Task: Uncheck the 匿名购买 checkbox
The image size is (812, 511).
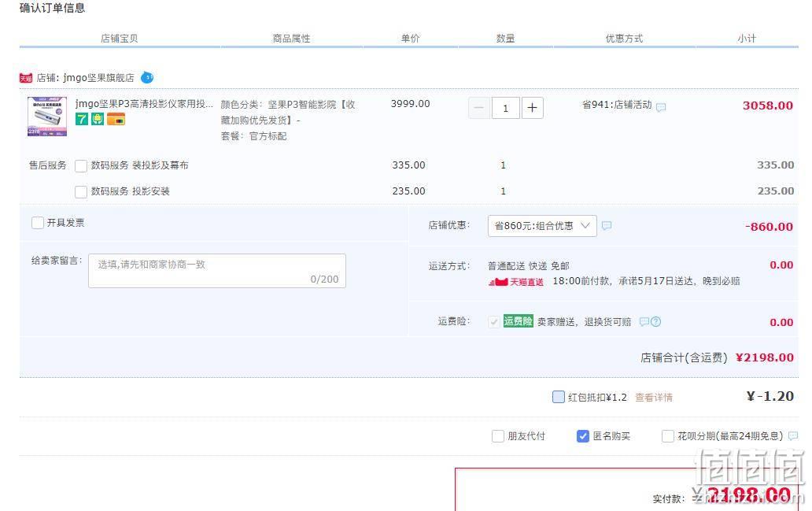Action: (x=582, y=436)
